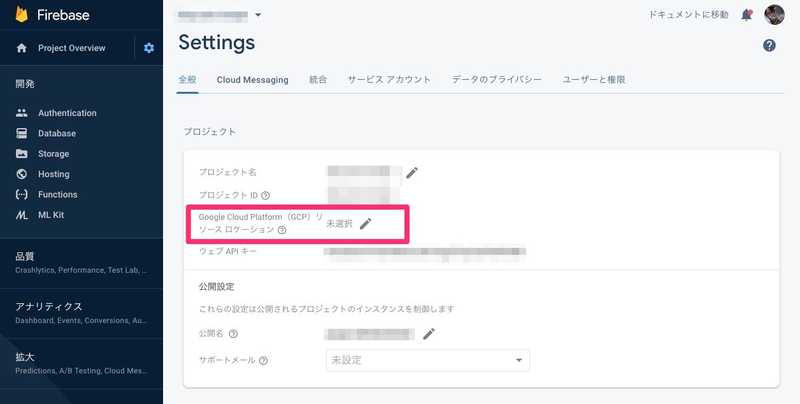Click help icon beside リソース ロケーション

[282, 230]
